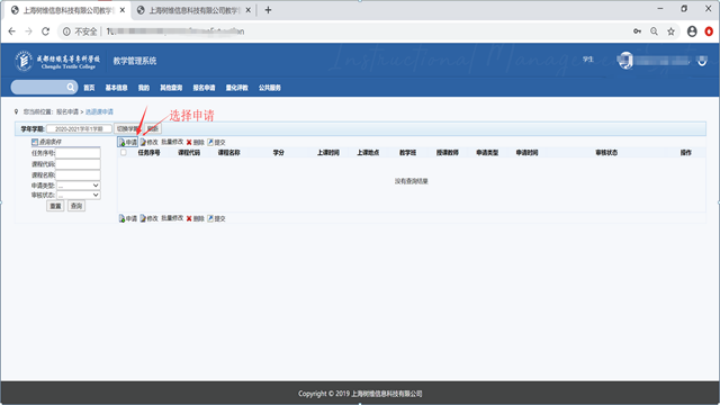Open a new browser tab with plus icon
The image size is (721, 406).
click(x=268, y=10)
